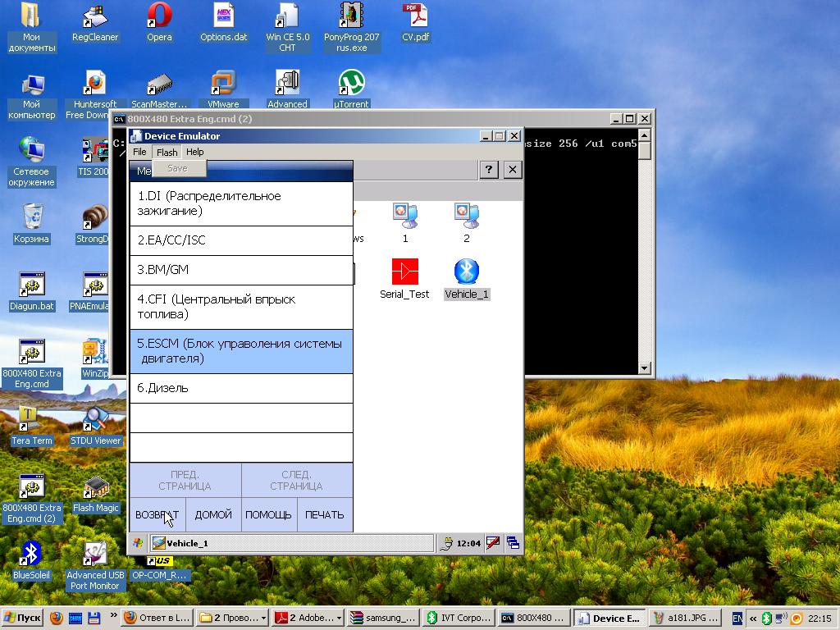Image resolution: width=840 pixels, height=630 pixels.
Task: Open the Пуск Start button
Action: (x=22, y=618)
